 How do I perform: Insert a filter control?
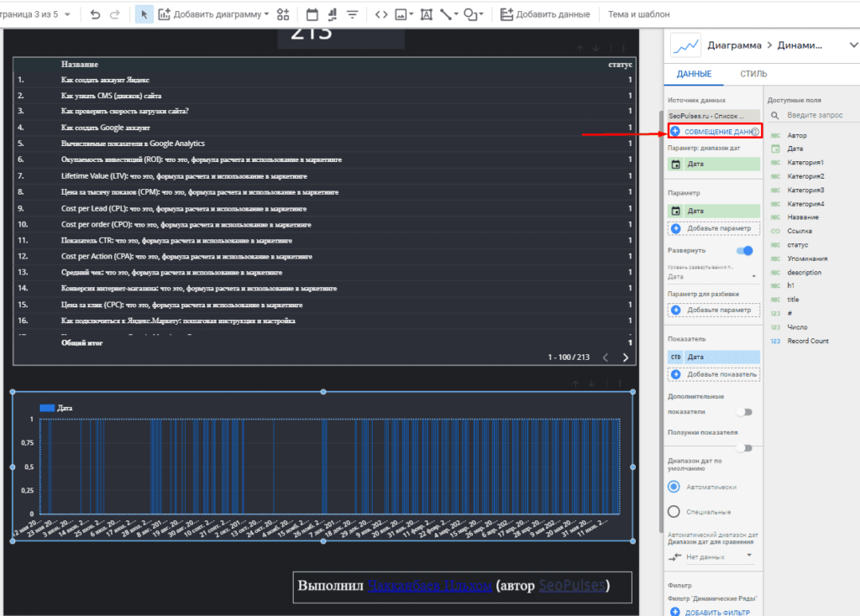pyautogui.click(x=352, y=14)
